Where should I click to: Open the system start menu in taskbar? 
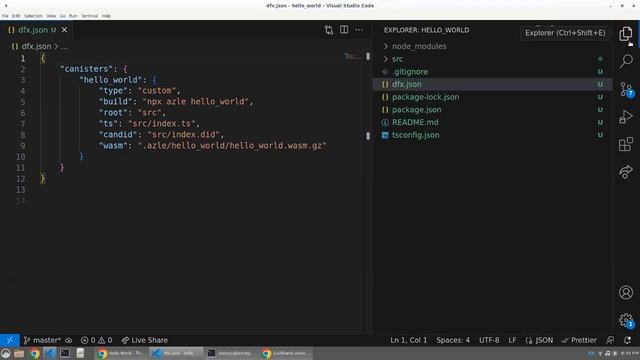5,353
